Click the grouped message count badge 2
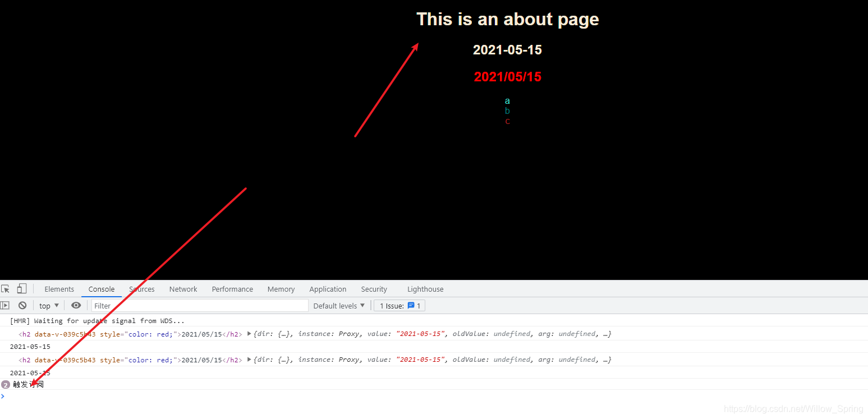Screen dimensions: 868x419 [x=6, y=384]
